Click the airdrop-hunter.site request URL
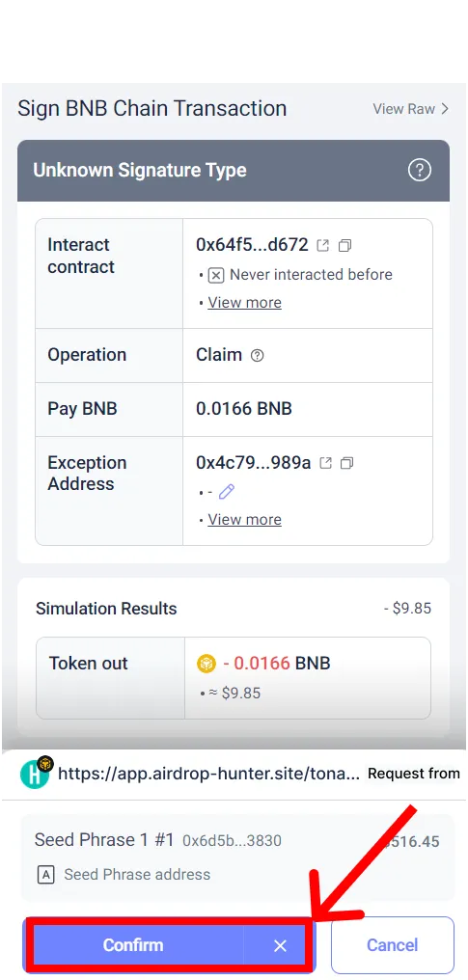The width and height of the screenshot is (468, 980). (208, 774)
